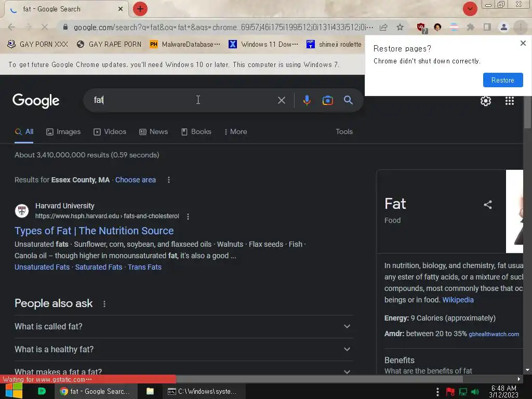This screenshot has width=532, height=399.
Task: Click the Choose area link
Action: pos(136,180)
